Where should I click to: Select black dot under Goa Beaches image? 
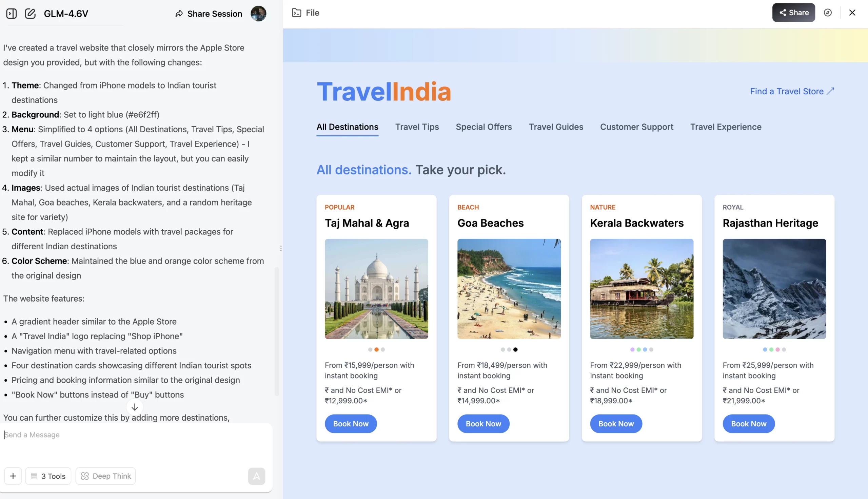[x=515, y=350]
